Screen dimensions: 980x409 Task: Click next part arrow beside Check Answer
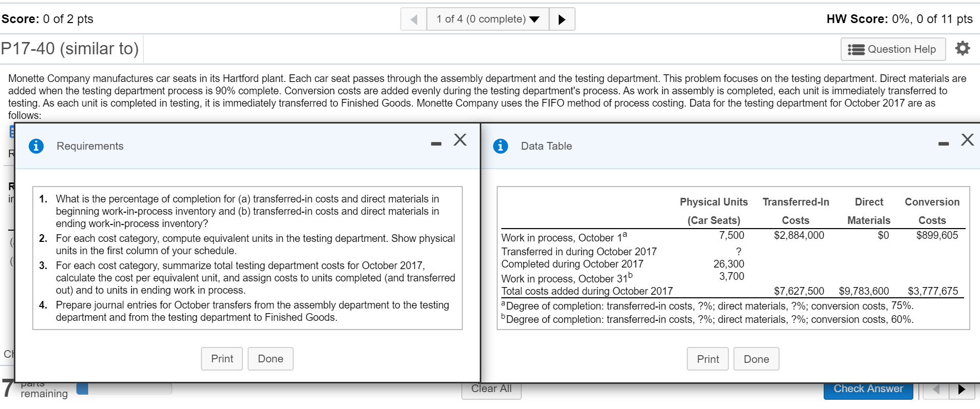click(962, 390)
